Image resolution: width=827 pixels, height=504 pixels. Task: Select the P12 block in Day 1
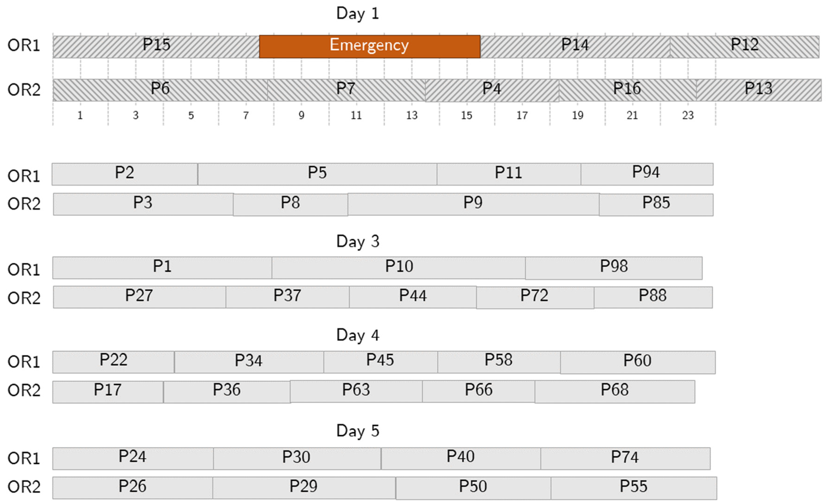[x=744, y=46]
